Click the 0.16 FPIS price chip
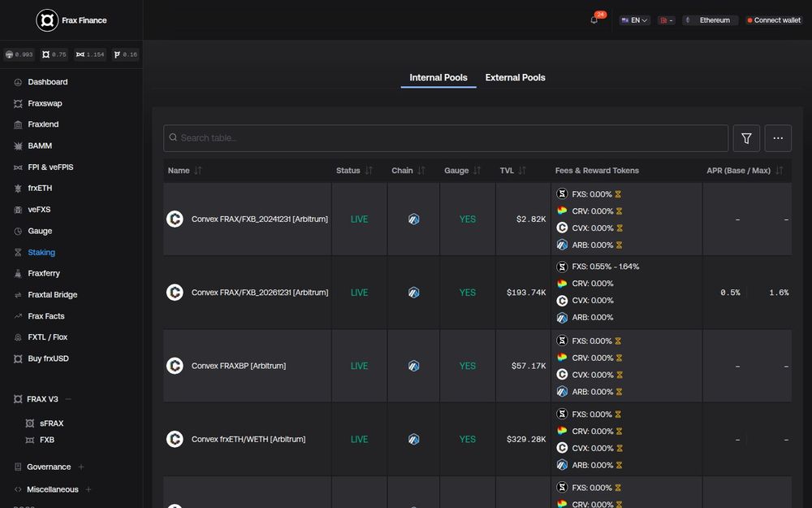 tap(126, 54)
